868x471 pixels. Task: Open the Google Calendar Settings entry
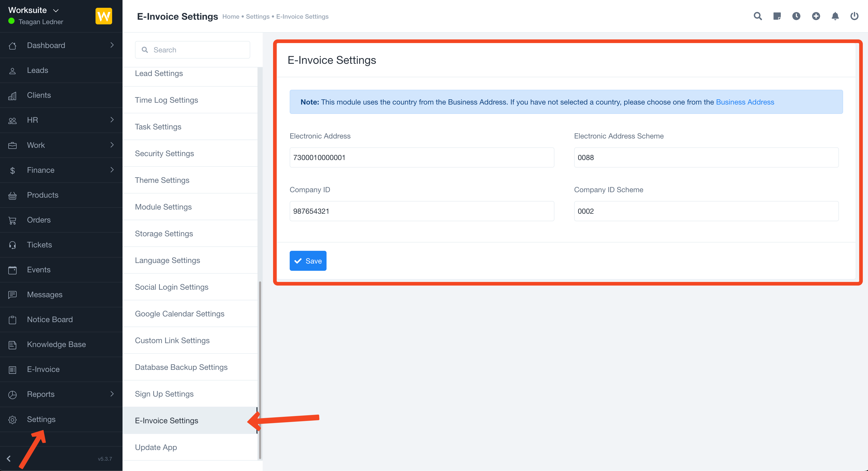(x=180, y=314)
